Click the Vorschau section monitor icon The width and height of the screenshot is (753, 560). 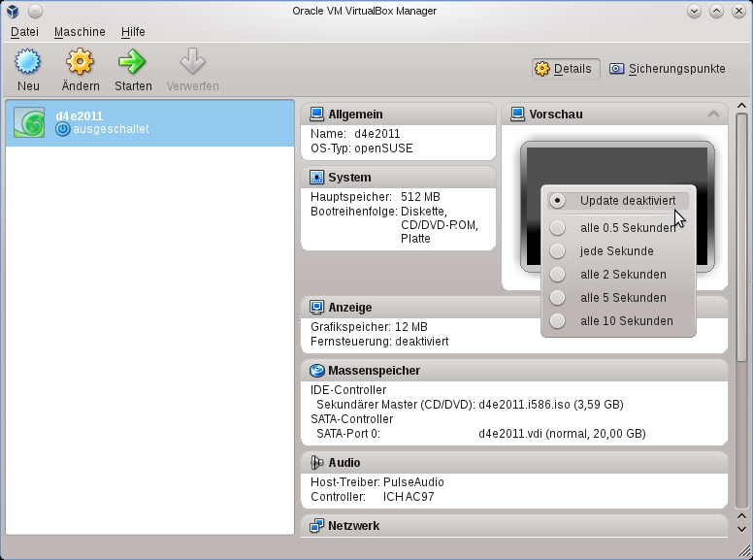pos(517,114)
